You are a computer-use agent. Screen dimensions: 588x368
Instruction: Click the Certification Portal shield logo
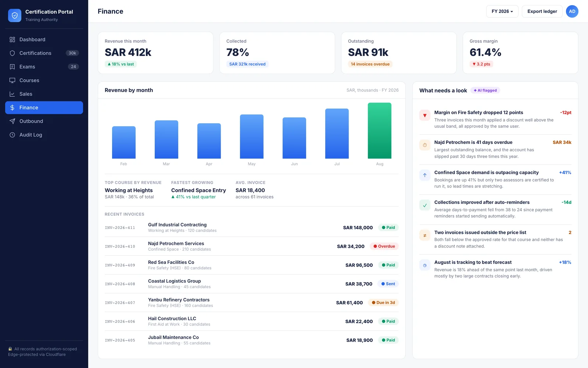pos(15,15)
